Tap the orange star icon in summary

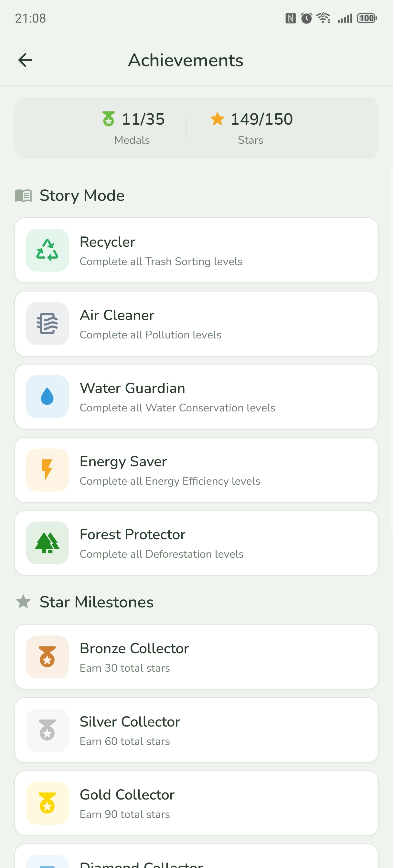(217, 119)
